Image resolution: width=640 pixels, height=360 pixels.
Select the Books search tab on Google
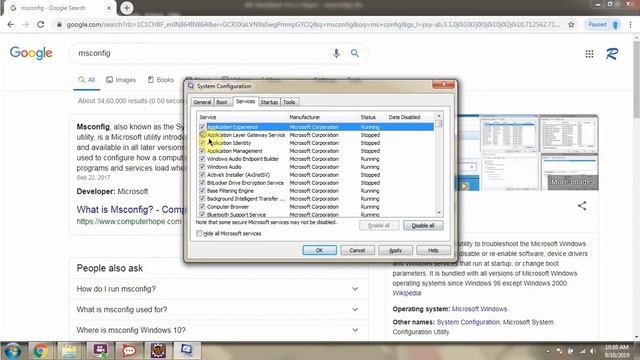[x=161, y=80]
